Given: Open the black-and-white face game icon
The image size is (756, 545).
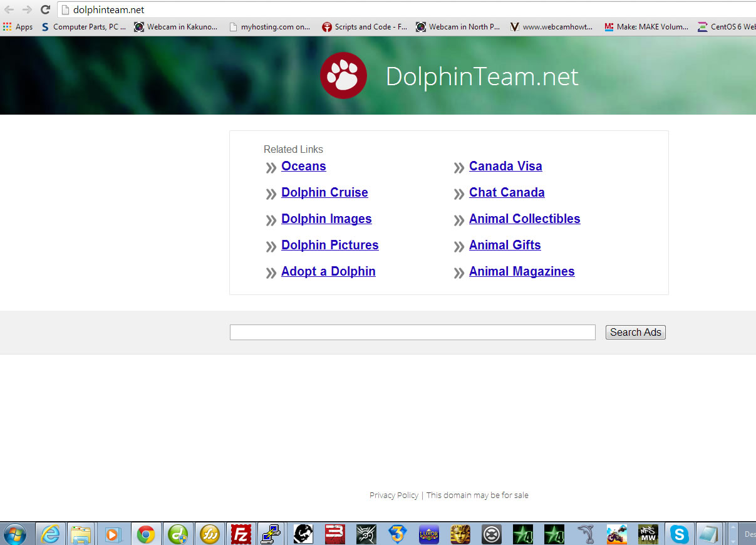Looking at the screenshot, I should 304,534.
